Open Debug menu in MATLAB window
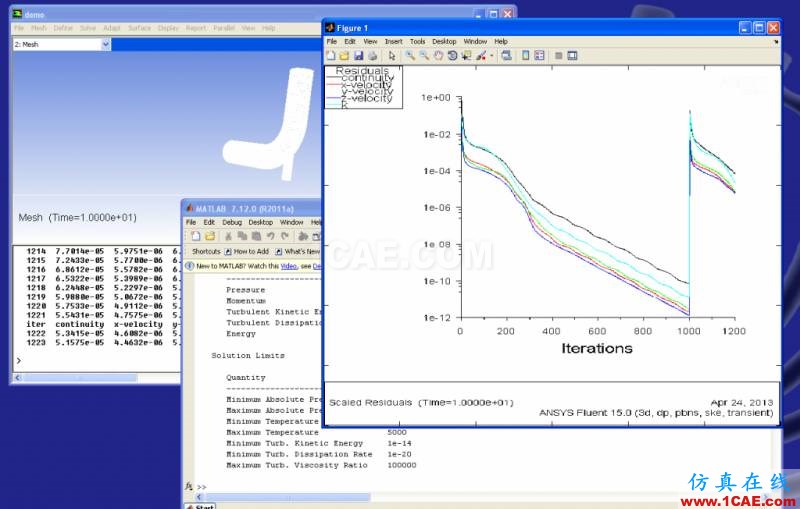The height and width of the screenshot is (509, 800). pyautogui.click(x=232, y=222)
